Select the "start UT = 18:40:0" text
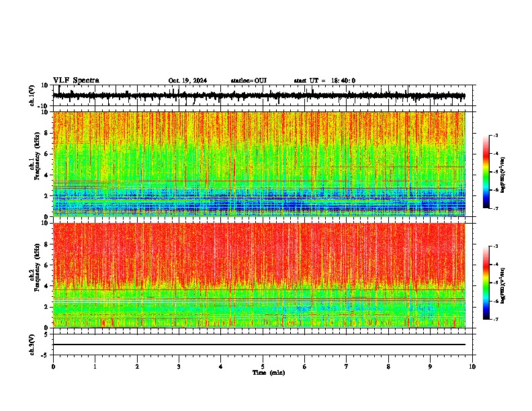Viewport: 532px width, 411px height. [324, 81]
